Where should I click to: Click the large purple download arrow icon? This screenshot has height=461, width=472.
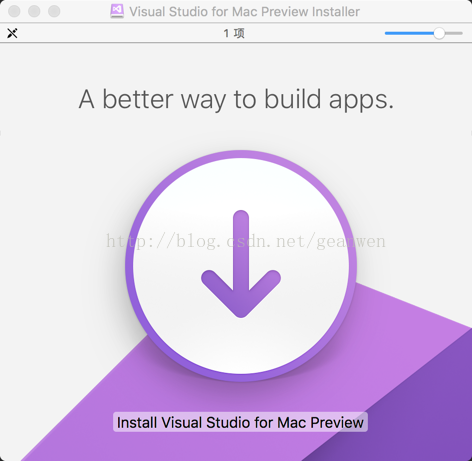(x=241, y=266)
